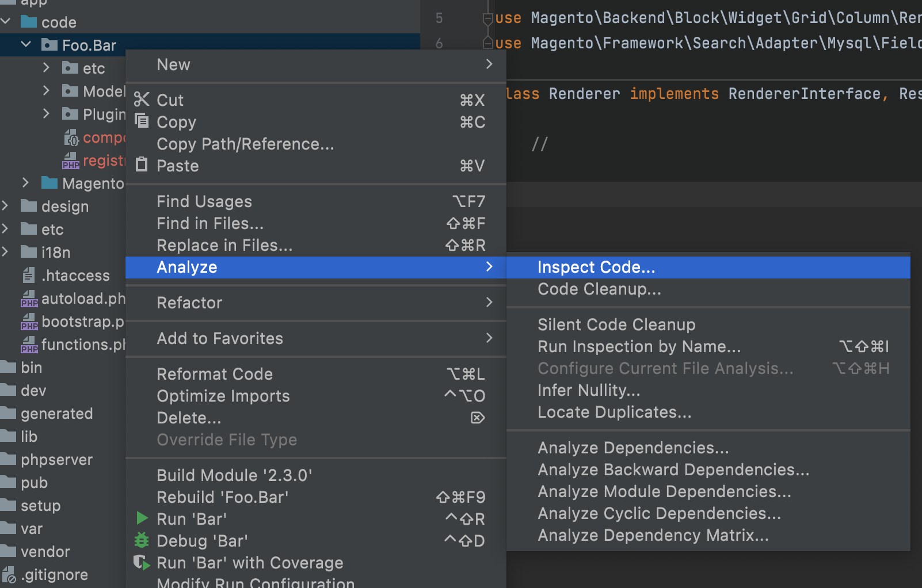Select Analyze Cyclic Dependencies...
Screen dimensions: 922x588
pyautogui.click(x=659, y=514)
